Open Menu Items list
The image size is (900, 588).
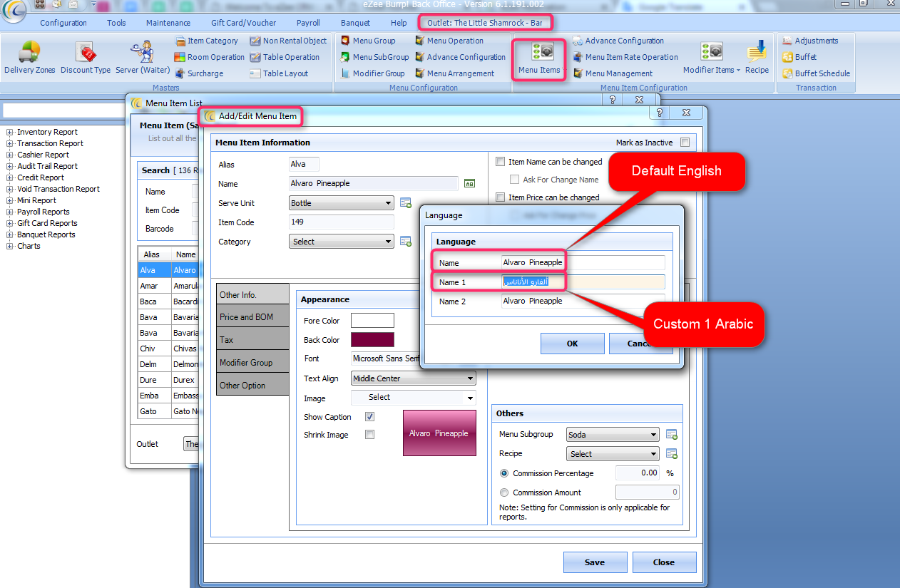(x=539, y=58)
